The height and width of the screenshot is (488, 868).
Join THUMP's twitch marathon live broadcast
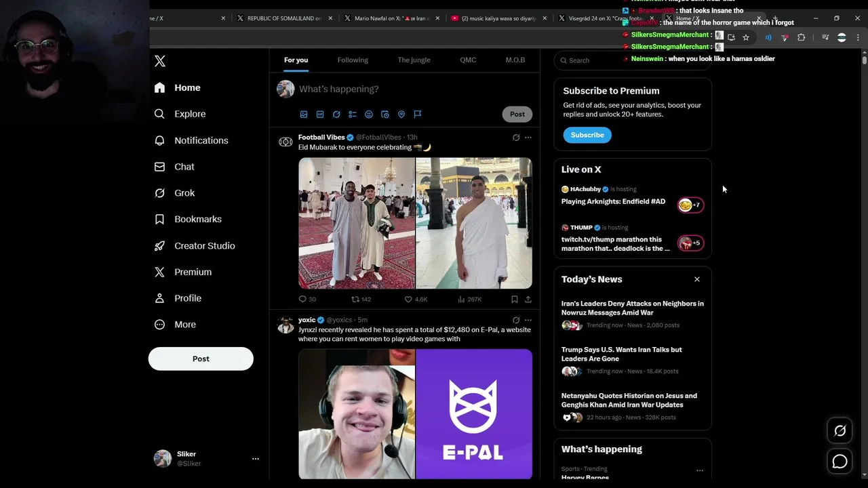[x=633, y=239]
